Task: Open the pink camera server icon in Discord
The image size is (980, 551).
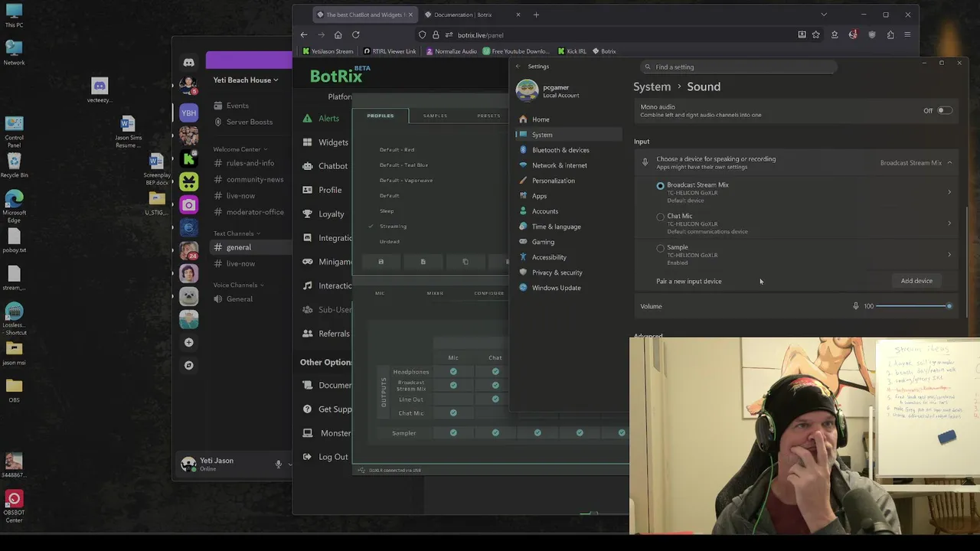Action: pos(188,204)
